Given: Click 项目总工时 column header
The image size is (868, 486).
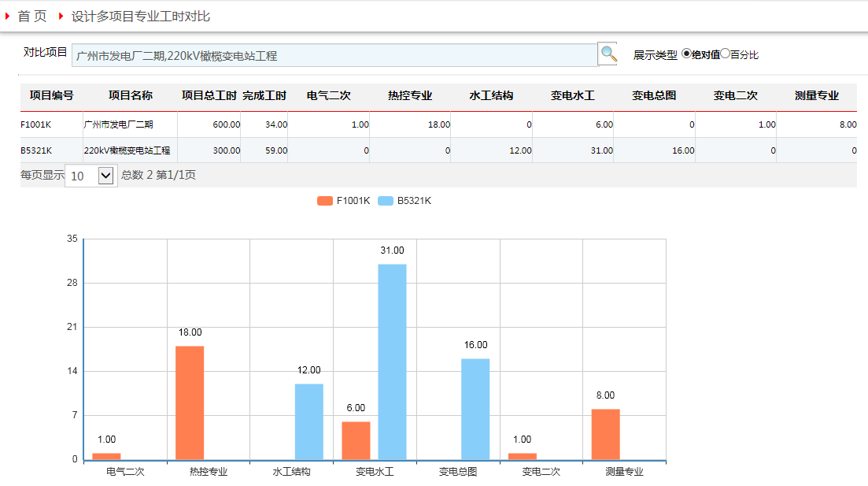Looking at the screenshot, I should pos(209,96).
